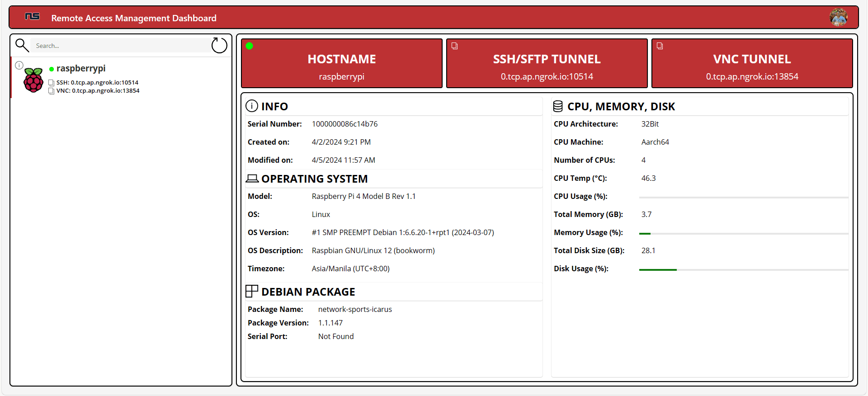Image resolution: width=868 pixels, height=396 pixels.
Task: Click the info icon beside raspberrypi device
Action: pyautogui.click(x=19, y=65)
